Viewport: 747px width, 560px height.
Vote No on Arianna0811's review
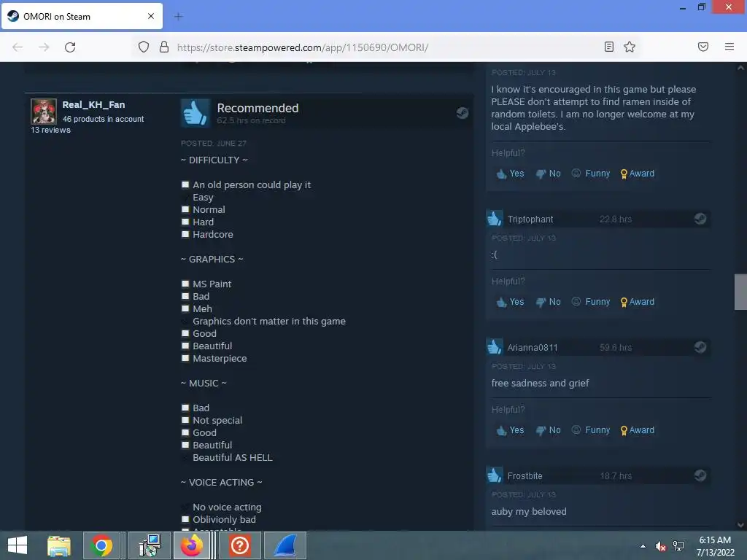point(549,430)
